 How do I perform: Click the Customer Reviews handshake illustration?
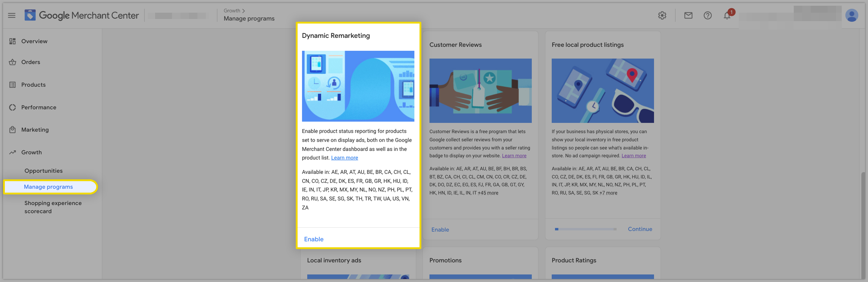480,91
